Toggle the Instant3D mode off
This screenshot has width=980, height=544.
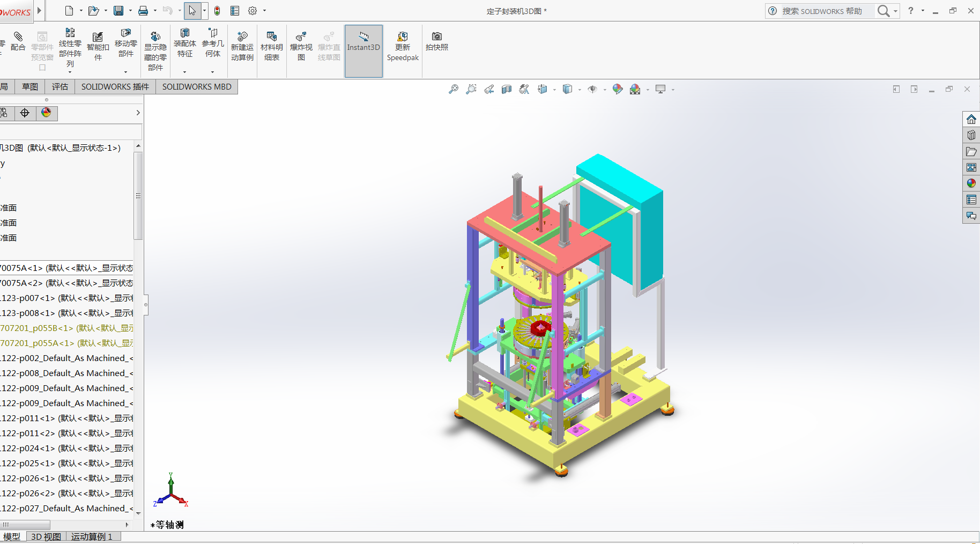coord(363,47)
